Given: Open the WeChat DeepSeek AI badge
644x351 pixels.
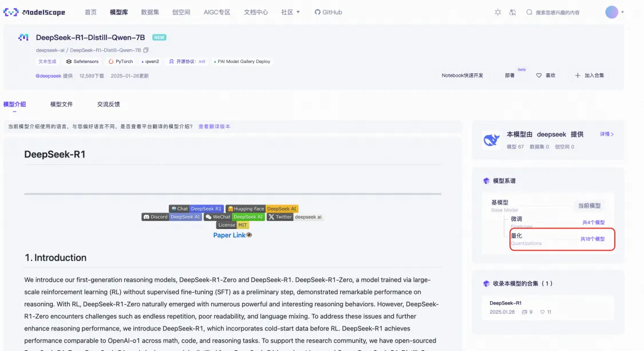Looking at the screenshot, I should click(234, 217).
